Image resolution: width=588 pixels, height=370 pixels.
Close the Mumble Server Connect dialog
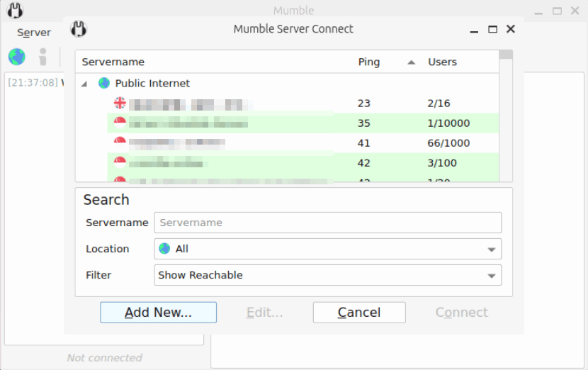pos(510,29)
